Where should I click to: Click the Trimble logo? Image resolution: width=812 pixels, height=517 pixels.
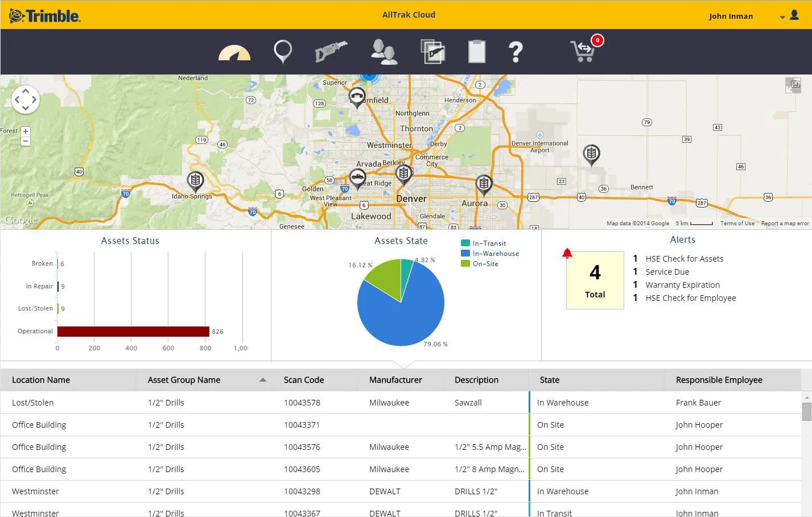(x=44, y=16)
